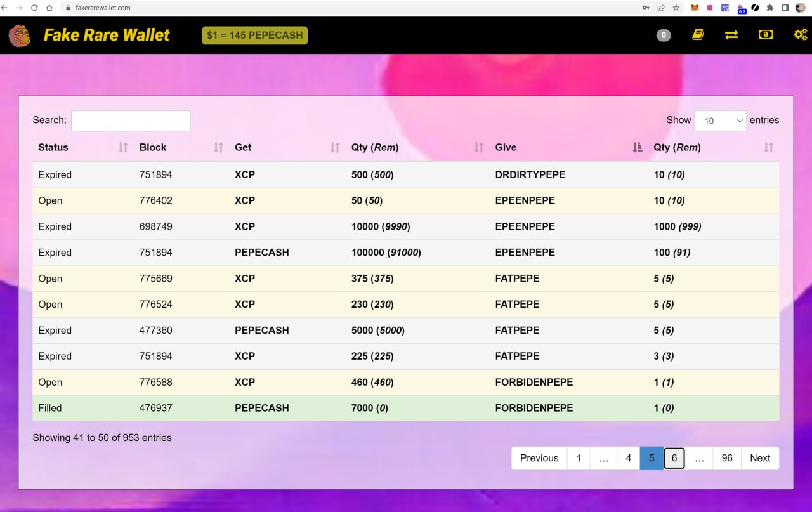Click the share page icon
This screenshot has height=512, width=812.
[661, 8]
